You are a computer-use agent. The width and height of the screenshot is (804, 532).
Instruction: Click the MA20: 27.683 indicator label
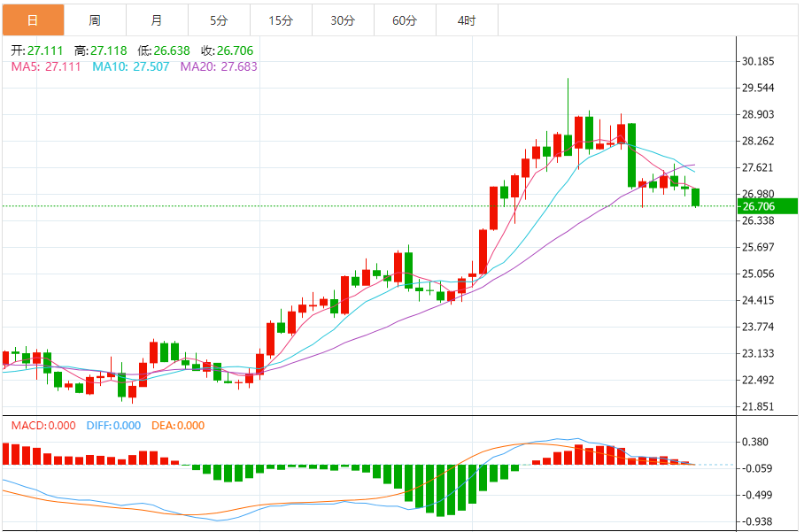pyautogui.click(x=219, y=66)
